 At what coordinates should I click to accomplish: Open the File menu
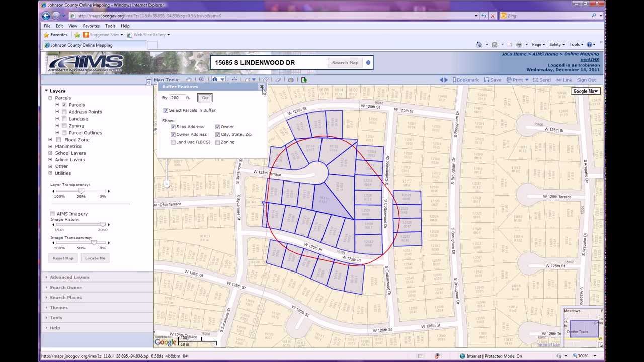[47, 26]
